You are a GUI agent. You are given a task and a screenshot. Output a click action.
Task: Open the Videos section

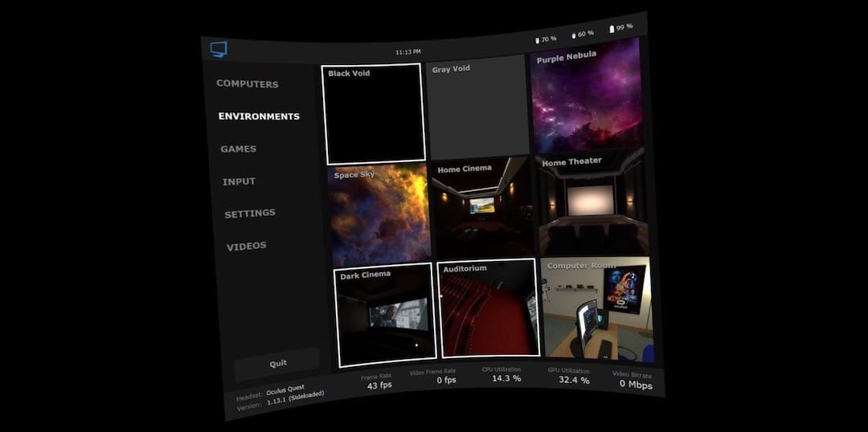click(x=247, y=247)
